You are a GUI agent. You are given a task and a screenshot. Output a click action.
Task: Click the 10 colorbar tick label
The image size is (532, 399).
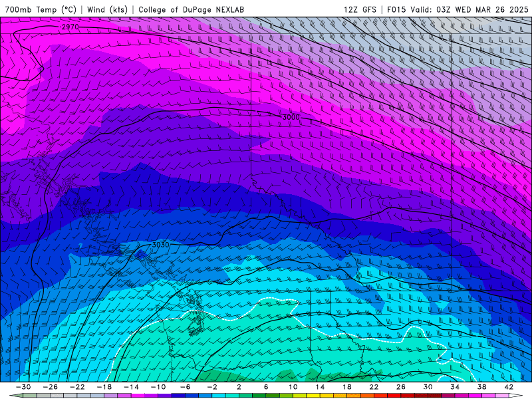pyautogui.click(x=293, y=387)
